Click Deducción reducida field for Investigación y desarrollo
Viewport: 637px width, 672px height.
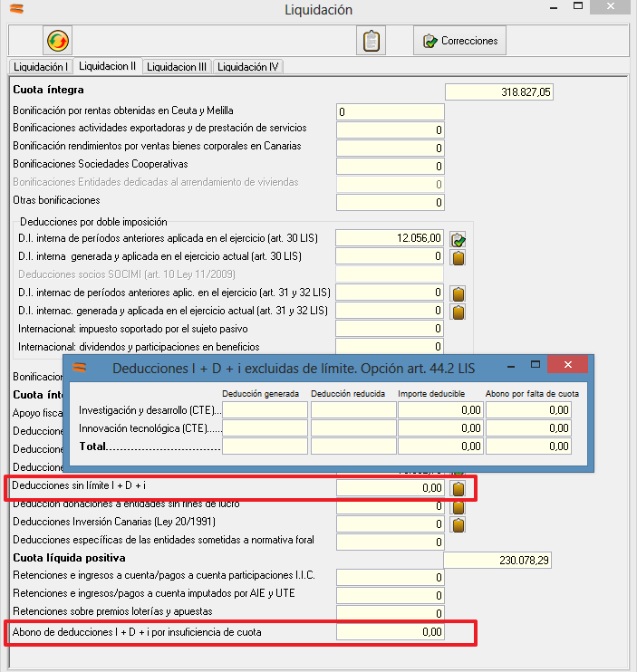[353, 410]
